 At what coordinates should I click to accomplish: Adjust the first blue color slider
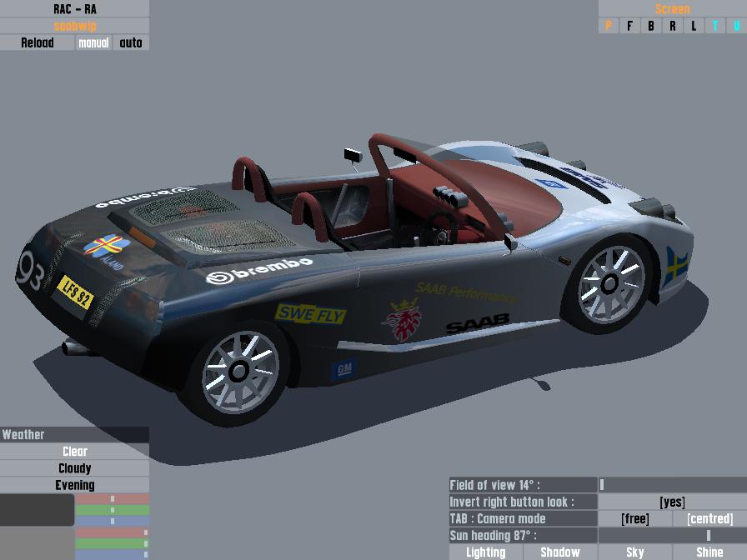[x=113, y=521]
